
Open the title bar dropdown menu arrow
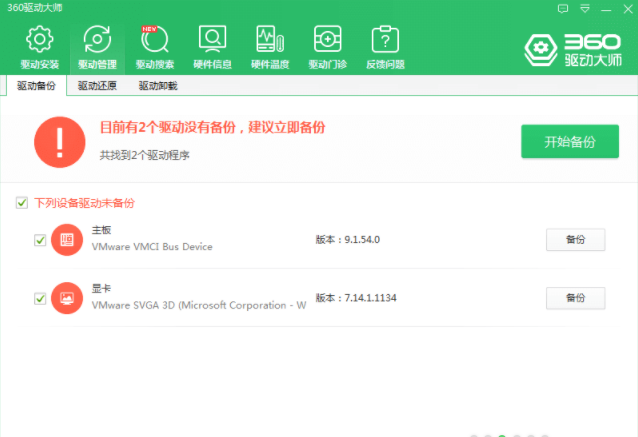[x=586, y=8]
